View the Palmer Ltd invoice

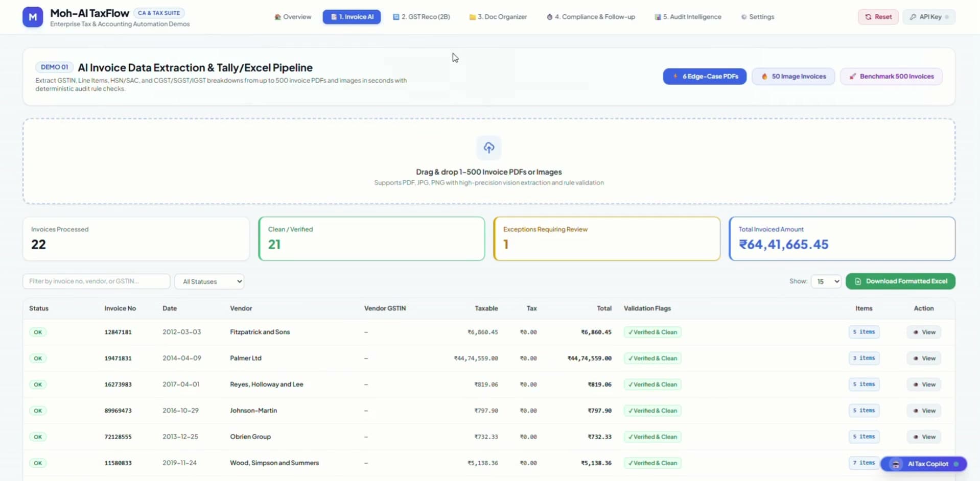pyautogui.click(x=924, y=358)
